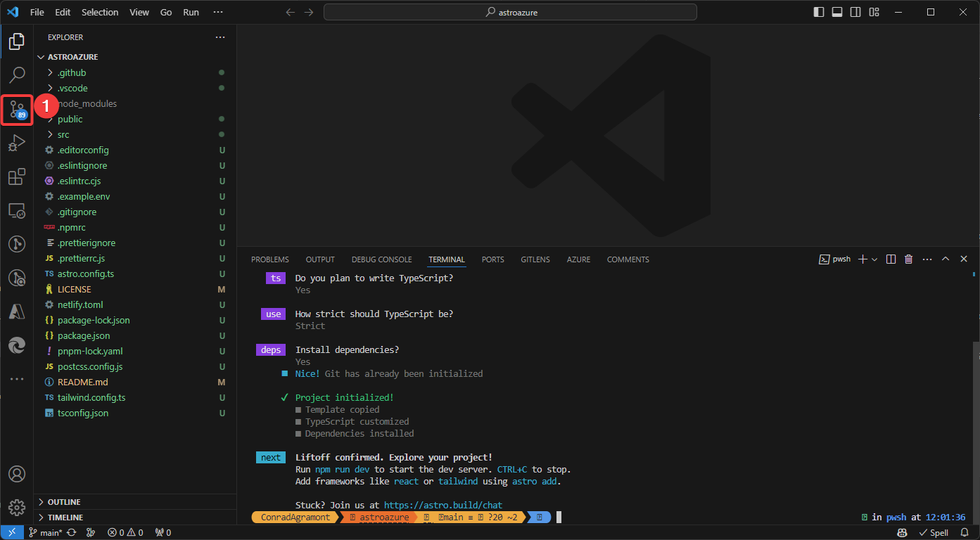Toggle the bottom panel visibility
The image size is (980, 540).
click(x=837, y=12)
